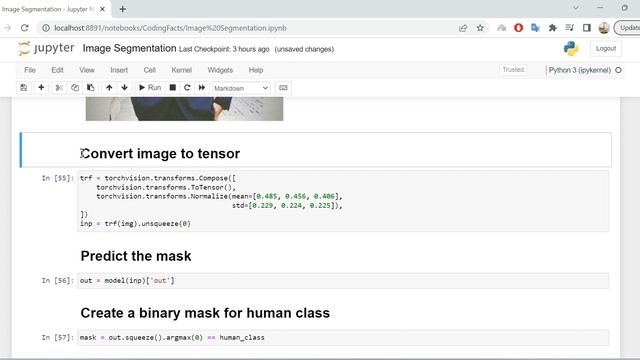
Task: Open the Extensions puzzle piece icon
Action: [552, 28]
